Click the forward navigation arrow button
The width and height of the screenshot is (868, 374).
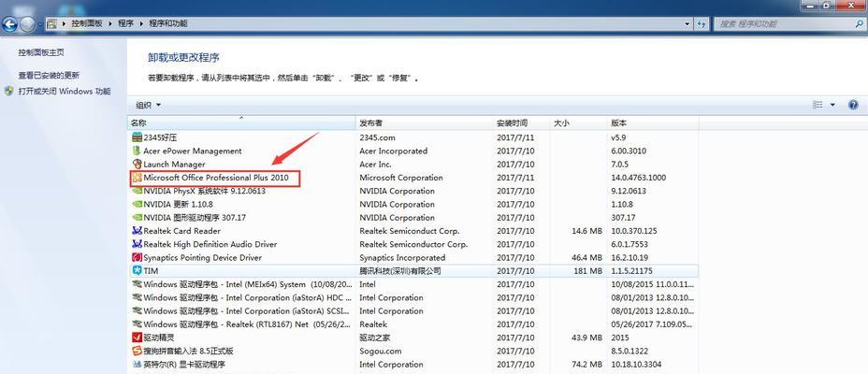point(28,23)
